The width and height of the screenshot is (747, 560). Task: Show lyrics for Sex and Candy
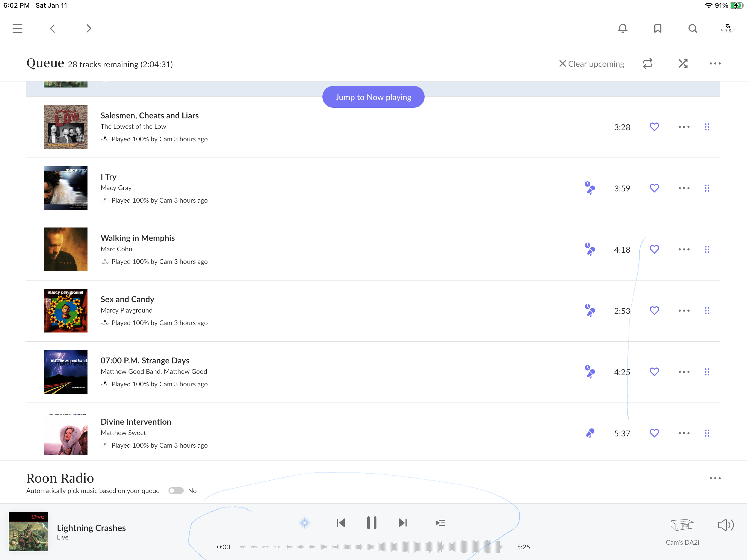coord(590,310)
